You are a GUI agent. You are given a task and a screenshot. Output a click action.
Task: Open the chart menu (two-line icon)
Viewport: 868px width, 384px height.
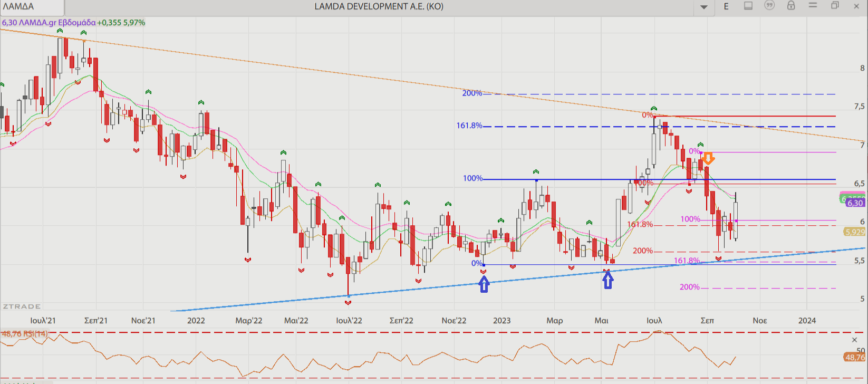[813, 6]
